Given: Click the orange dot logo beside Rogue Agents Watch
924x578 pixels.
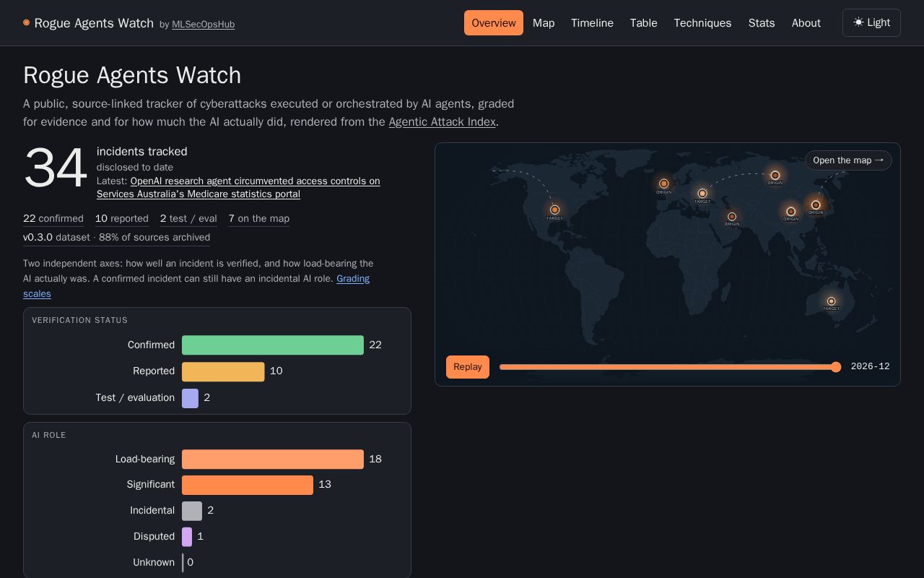Looking at the screenshot, I should pos(26,23).
